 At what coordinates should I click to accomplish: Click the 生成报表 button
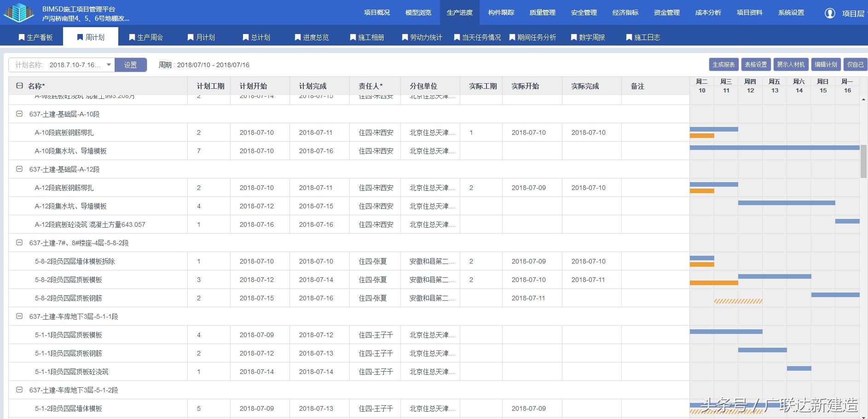(723, 64)
